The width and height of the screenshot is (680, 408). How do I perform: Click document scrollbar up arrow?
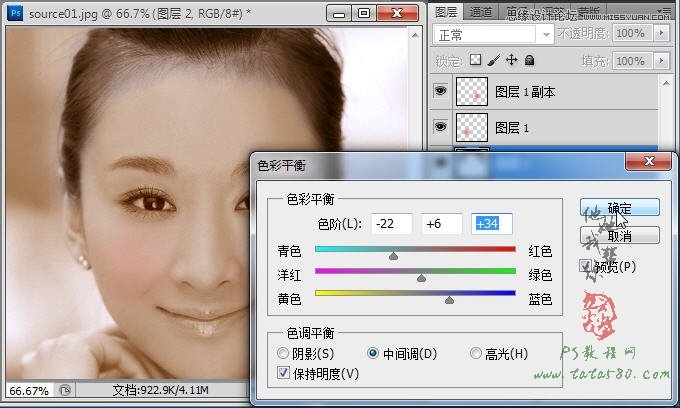pos(415,35)
